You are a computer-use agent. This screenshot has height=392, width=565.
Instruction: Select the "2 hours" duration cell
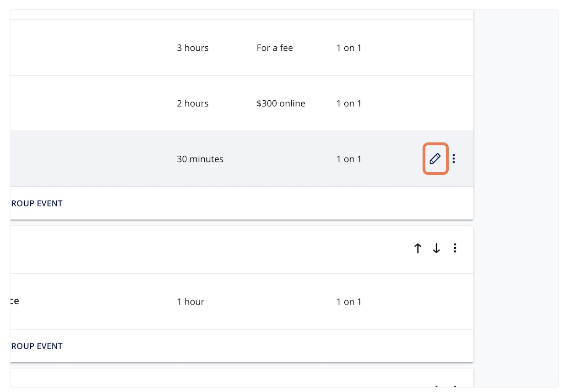click(193, 103)
